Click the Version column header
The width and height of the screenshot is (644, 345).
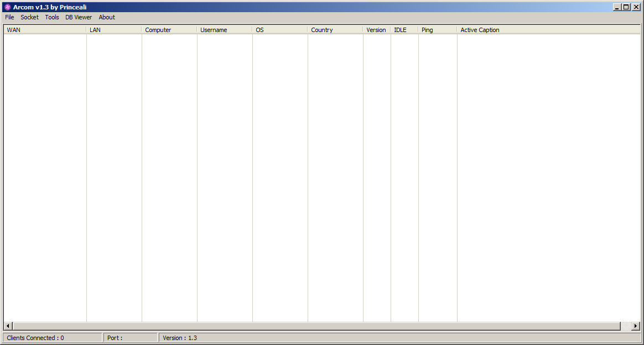(x=377, y=30)
